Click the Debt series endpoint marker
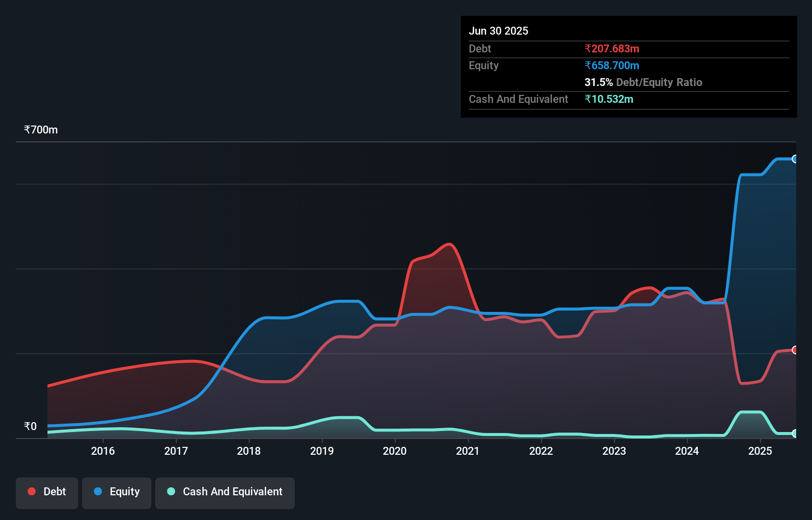The height and width of the screenshot is (520, 812). point(795,349)
